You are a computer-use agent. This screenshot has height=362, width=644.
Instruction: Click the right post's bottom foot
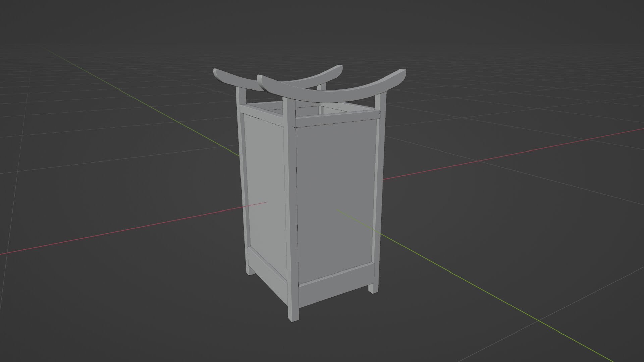click(x=373, y=288)
